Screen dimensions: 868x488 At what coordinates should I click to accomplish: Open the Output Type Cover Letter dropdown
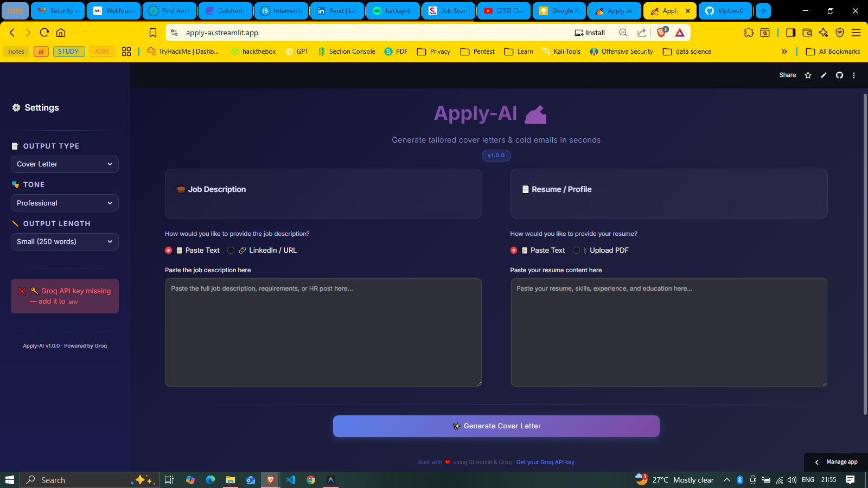point(65,164)
